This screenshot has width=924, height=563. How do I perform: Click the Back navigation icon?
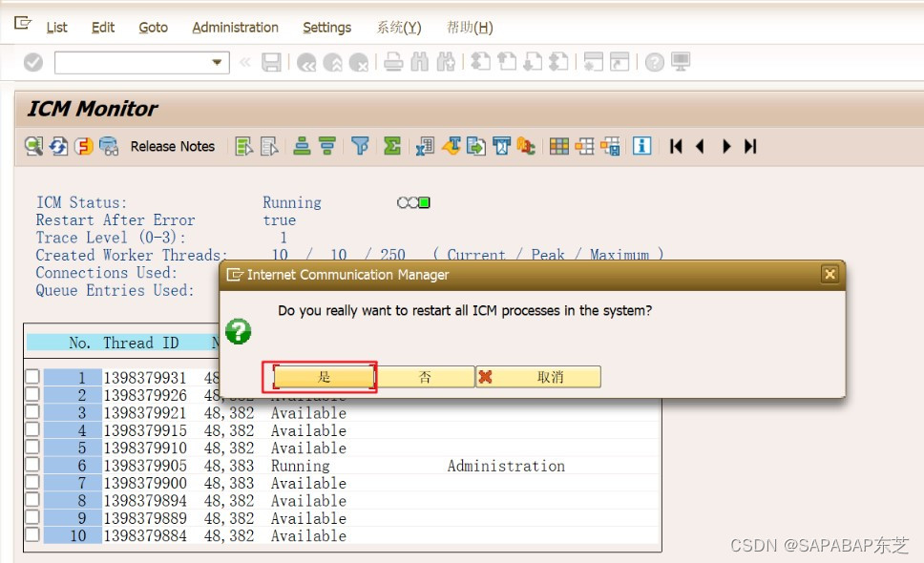[307, 63]
